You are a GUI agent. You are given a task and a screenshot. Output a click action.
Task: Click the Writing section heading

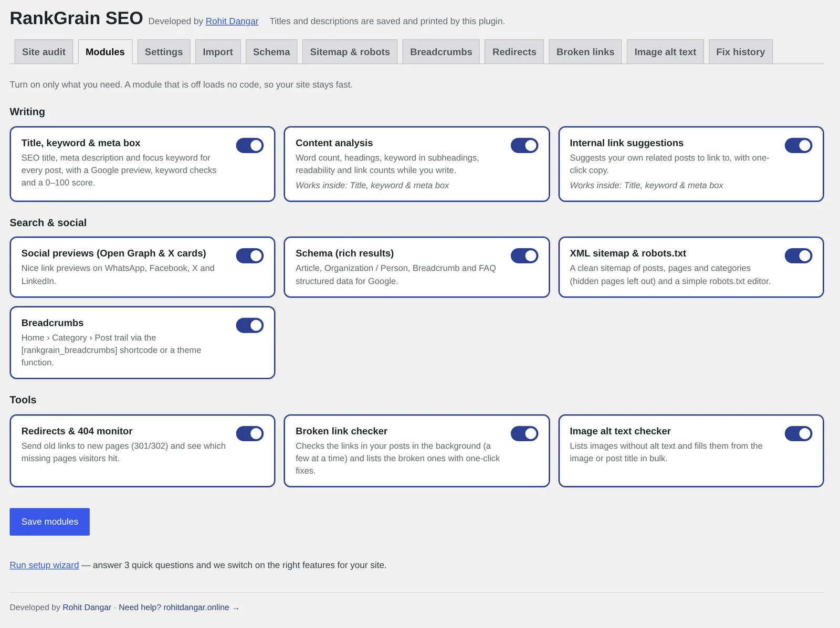[x=27, y=112]
